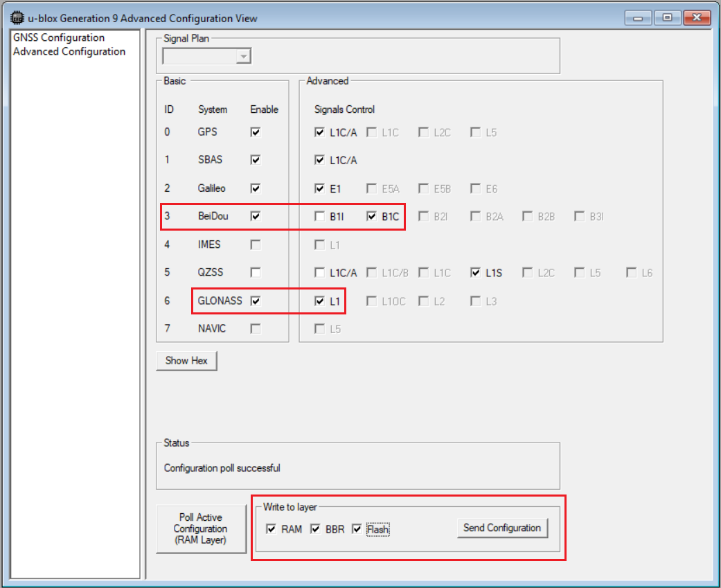This screenshot has width=721, height=588.
Task: Click the GLONASS L3 checkbox
Action: pyautogui.click(x=475, y=301)
